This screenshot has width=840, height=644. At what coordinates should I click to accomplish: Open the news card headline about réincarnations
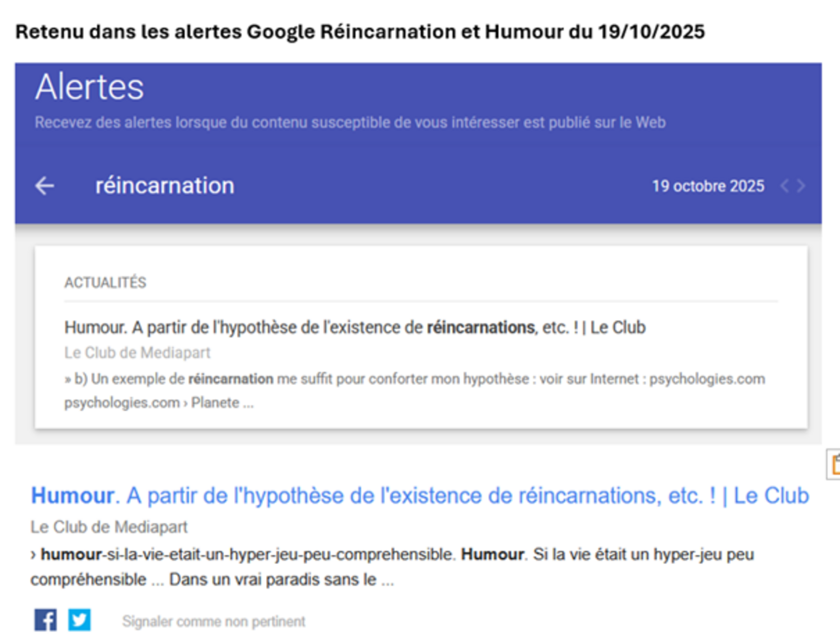click(x=355, y=328)
